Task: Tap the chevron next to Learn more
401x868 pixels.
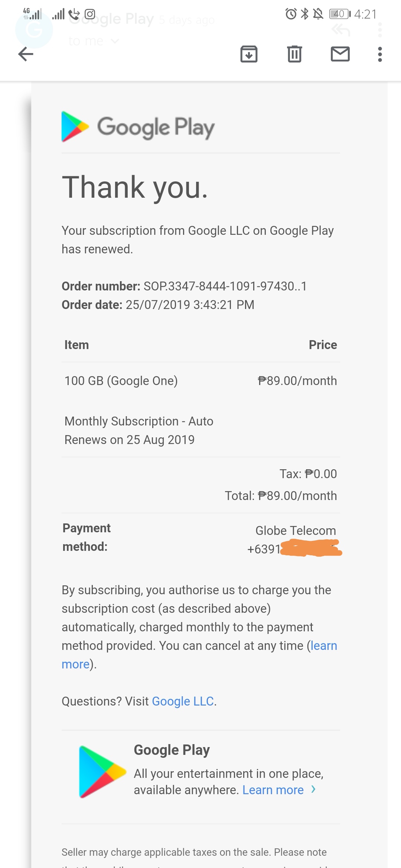Action: click(313, 789)
